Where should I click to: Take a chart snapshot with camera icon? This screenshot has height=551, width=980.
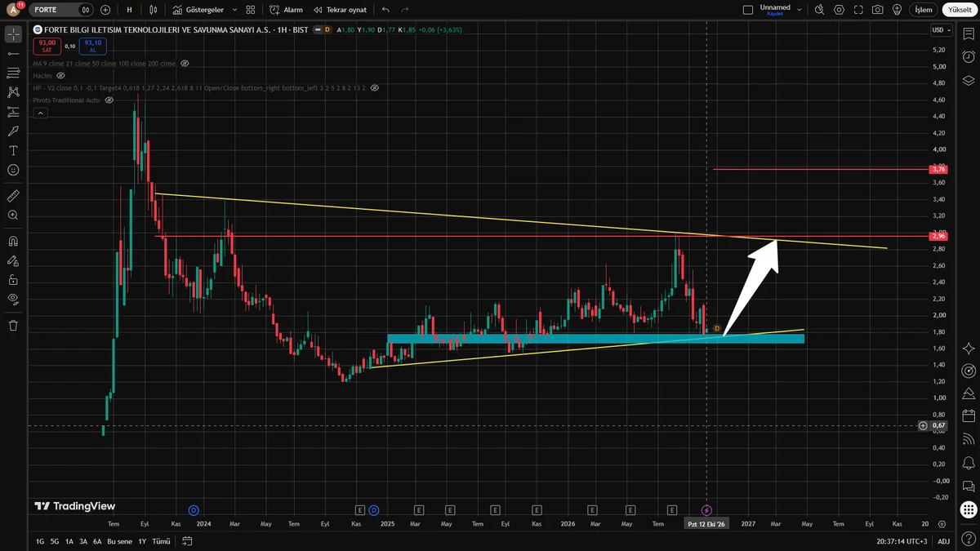[877, 10]
